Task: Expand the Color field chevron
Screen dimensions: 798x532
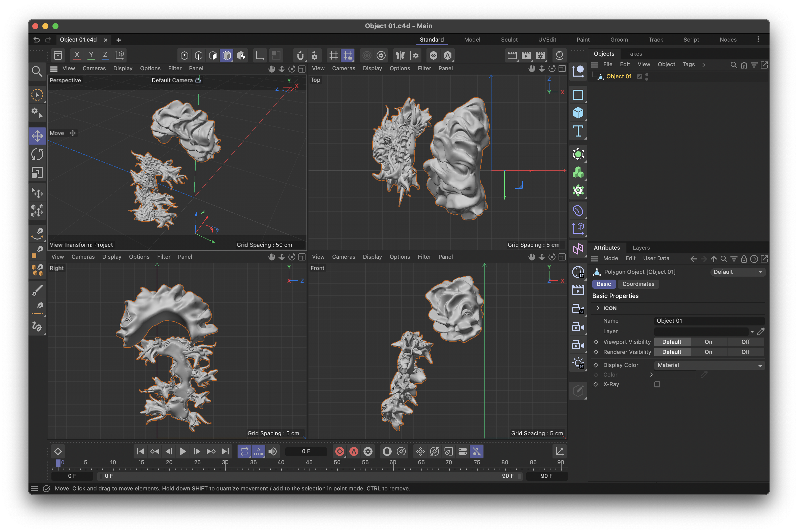Action: click(651, 375)
